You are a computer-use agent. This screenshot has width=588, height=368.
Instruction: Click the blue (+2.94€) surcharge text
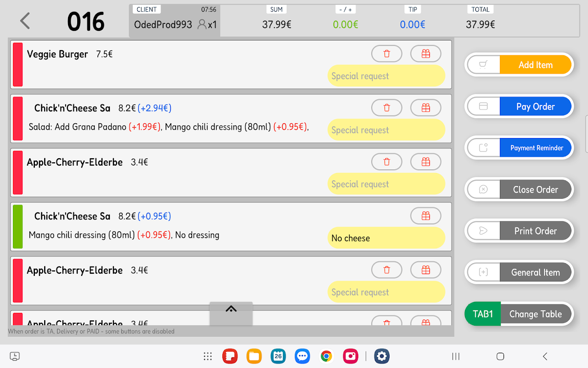154,108
